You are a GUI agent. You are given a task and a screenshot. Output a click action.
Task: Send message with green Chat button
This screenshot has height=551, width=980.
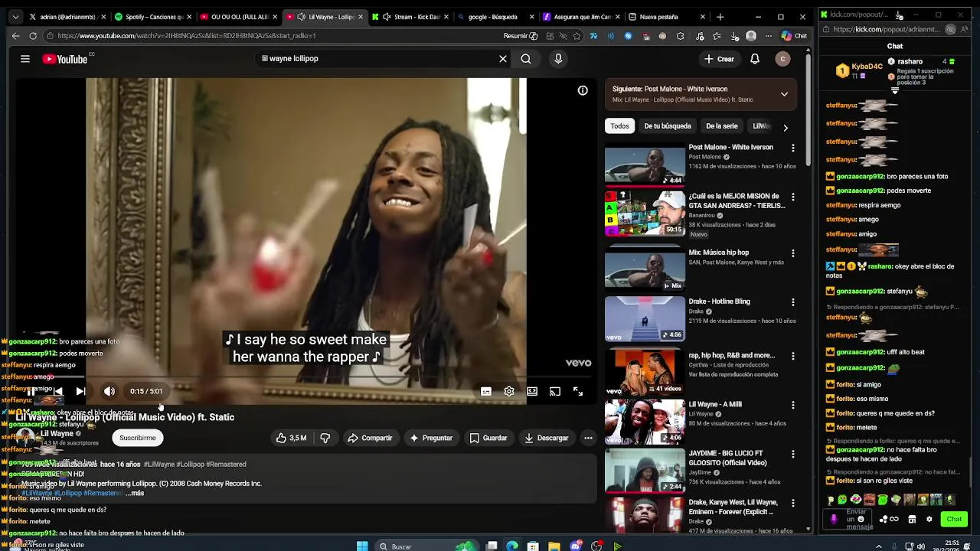(x=954, y=519)
